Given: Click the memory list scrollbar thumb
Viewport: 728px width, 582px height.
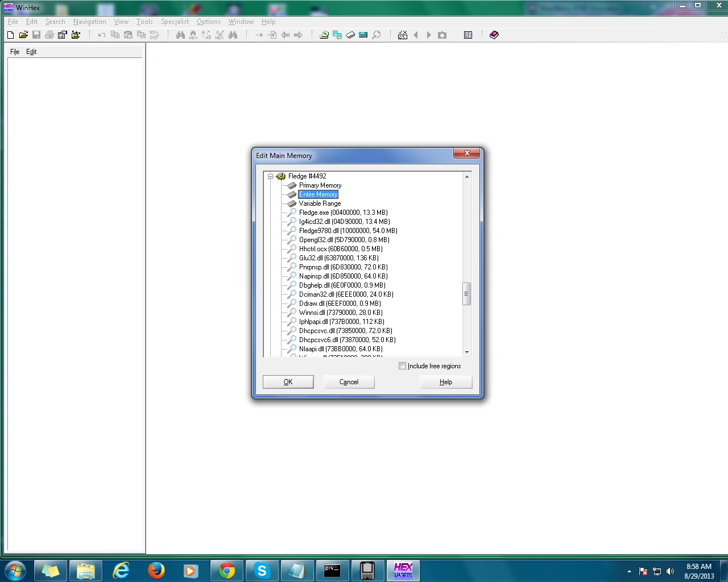Looking at the screenshot, I should pos(466,294).
